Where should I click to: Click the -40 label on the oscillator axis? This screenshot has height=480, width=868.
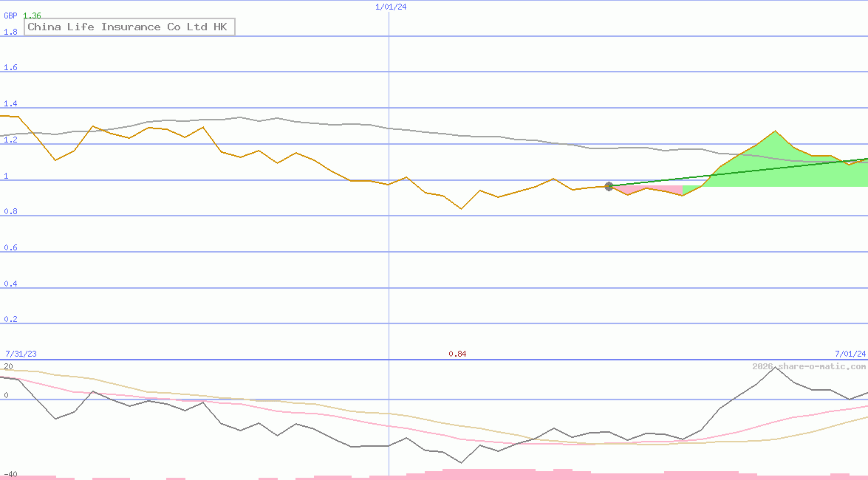pyautogui.click(x=10, y=475)
